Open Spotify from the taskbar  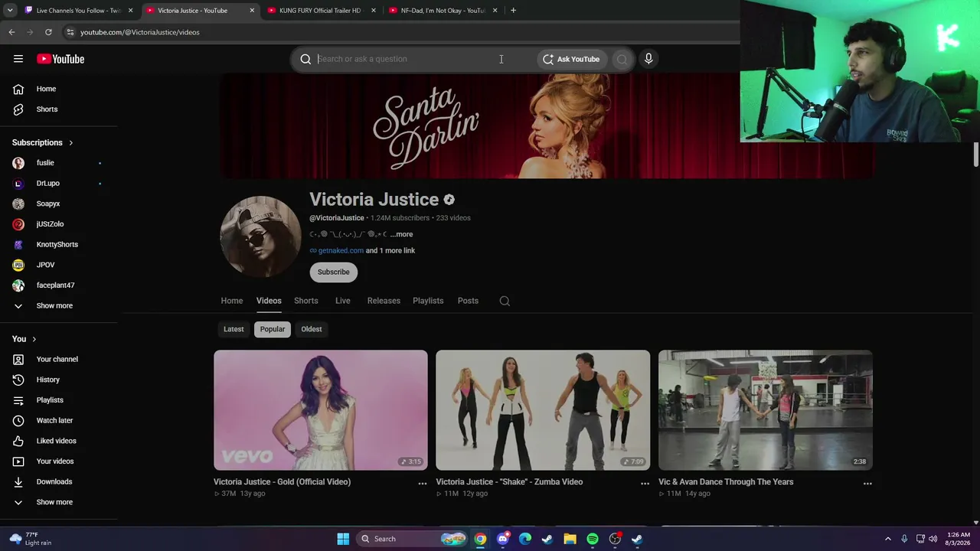593,539
